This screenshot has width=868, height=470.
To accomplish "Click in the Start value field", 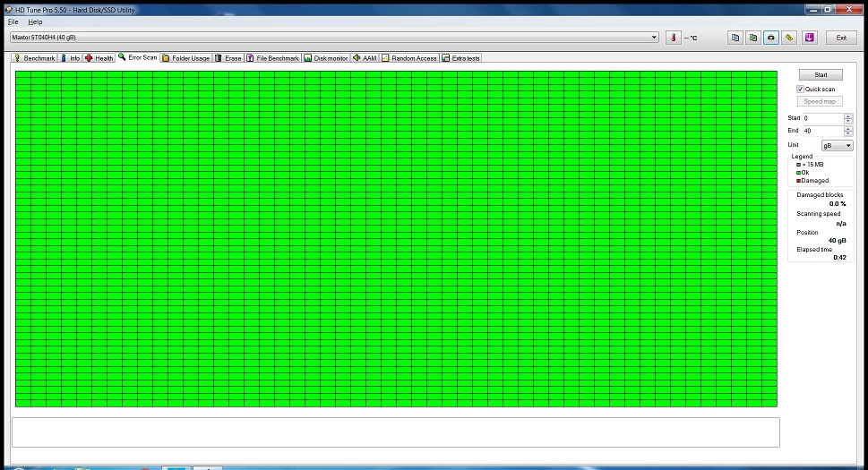I will tap(823, 118).
